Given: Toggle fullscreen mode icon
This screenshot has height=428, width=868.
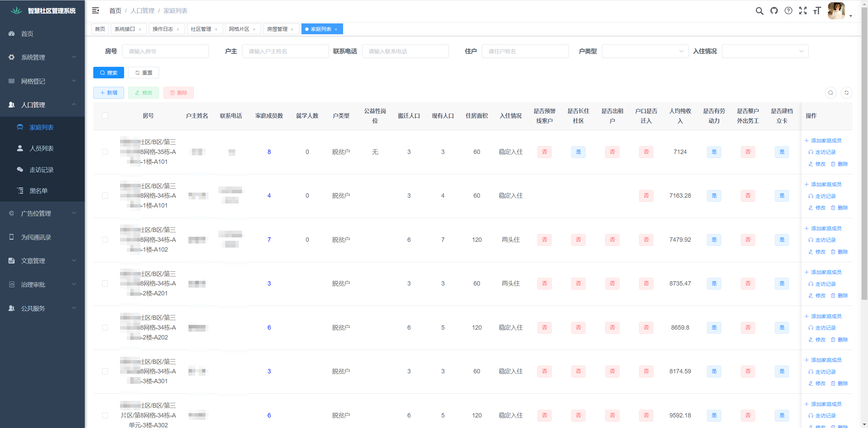Looking at the screenshot, I should 803,11.
